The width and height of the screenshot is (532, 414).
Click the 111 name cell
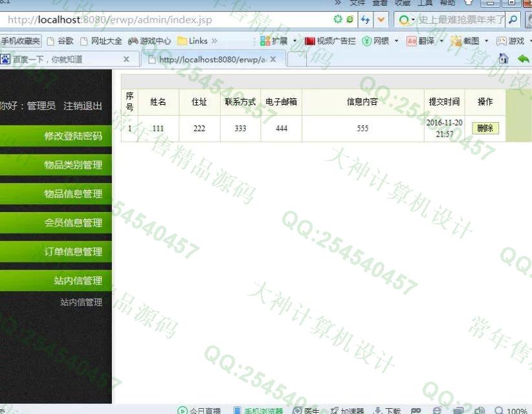[x=158, y=129]
